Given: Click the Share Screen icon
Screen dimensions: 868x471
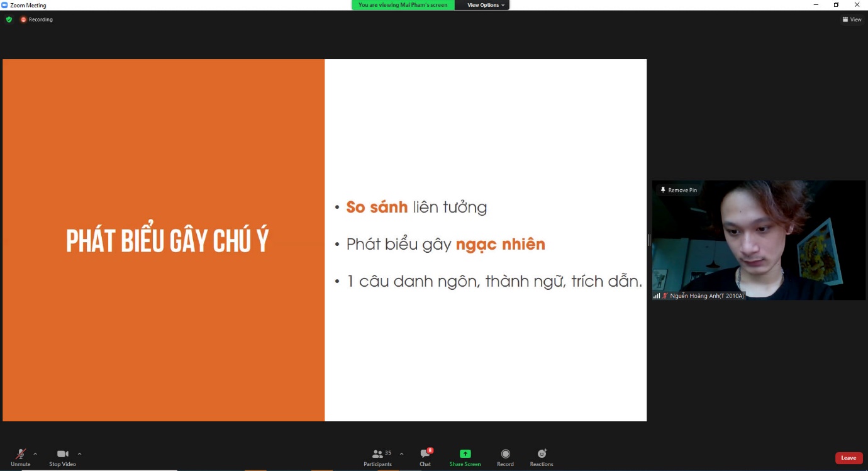Looking at the screenshot, I should (x=465, y=454).
